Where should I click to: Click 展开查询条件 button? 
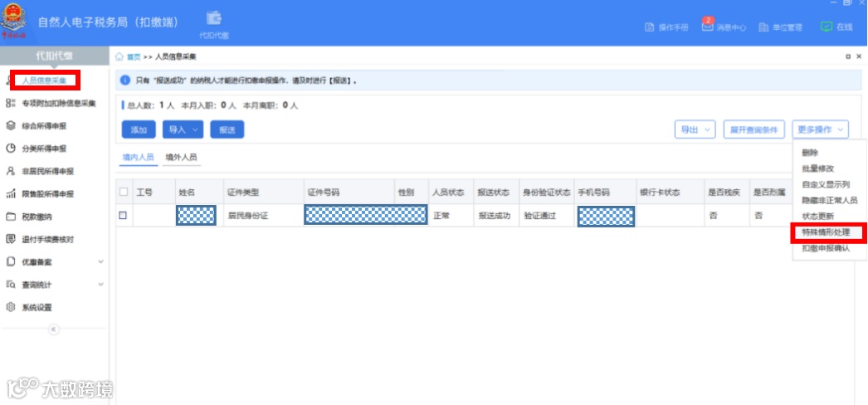click(x=754, y=129)
